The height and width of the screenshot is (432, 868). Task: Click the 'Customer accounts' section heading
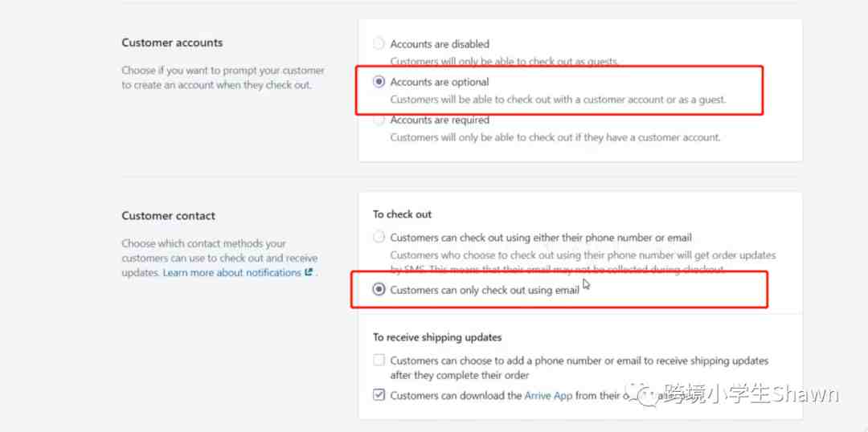[172, 43]
